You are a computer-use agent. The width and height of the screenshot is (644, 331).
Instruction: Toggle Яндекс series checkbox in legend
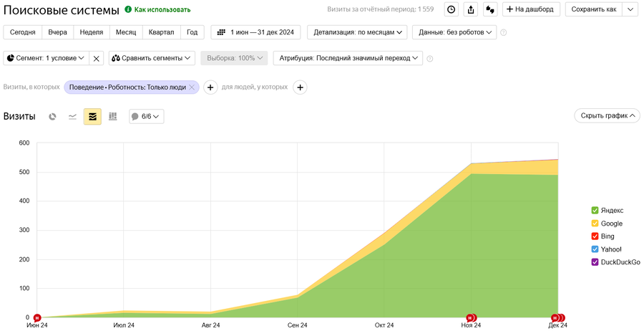tap(595, 210)
